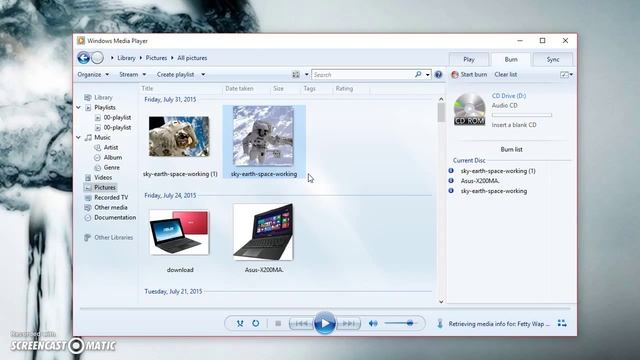Select Artist under Music
Viewport: 640px width, 360px height.
click(x=111, y=147)
